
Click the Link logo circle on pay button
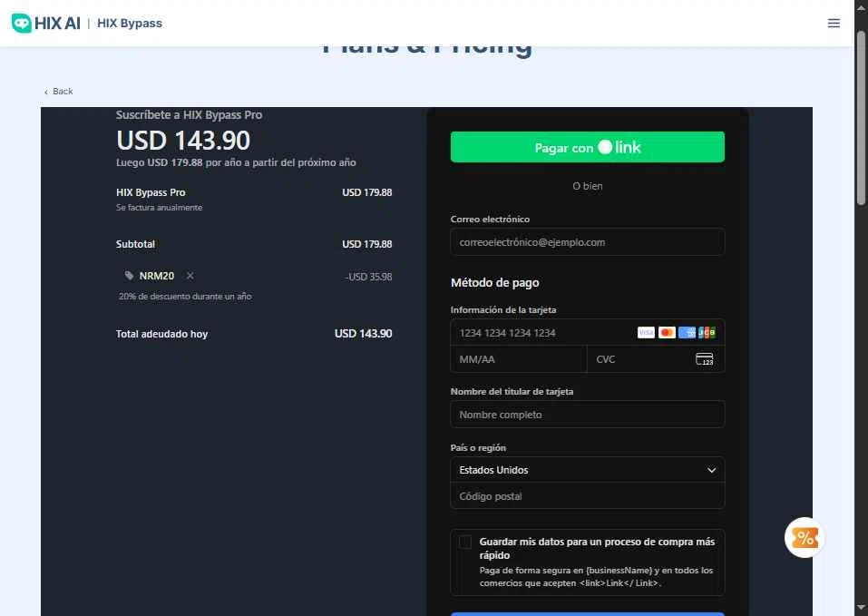click(x=605, y=147)
